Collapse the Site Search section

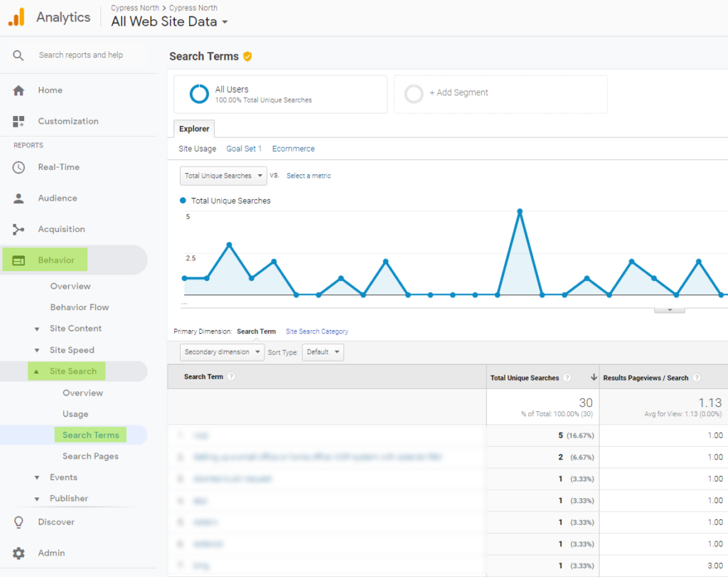[37, 371]
